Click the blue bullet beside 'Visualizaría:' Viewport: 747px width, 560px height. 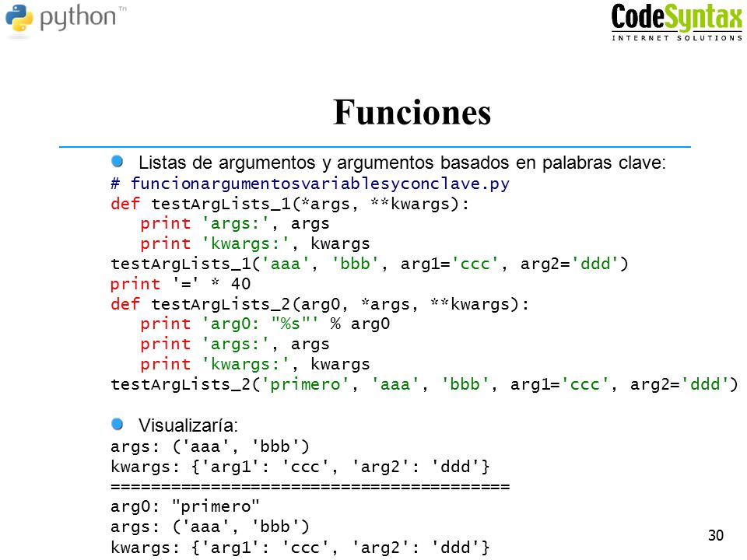click(117, 424)
